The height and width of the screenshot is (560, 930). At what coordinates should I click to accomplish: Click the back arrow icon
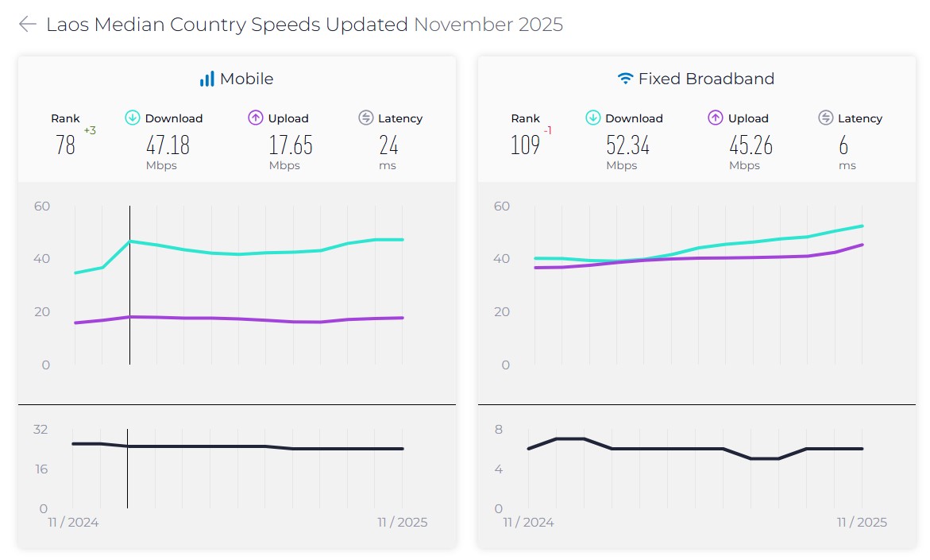click(28, 25)
